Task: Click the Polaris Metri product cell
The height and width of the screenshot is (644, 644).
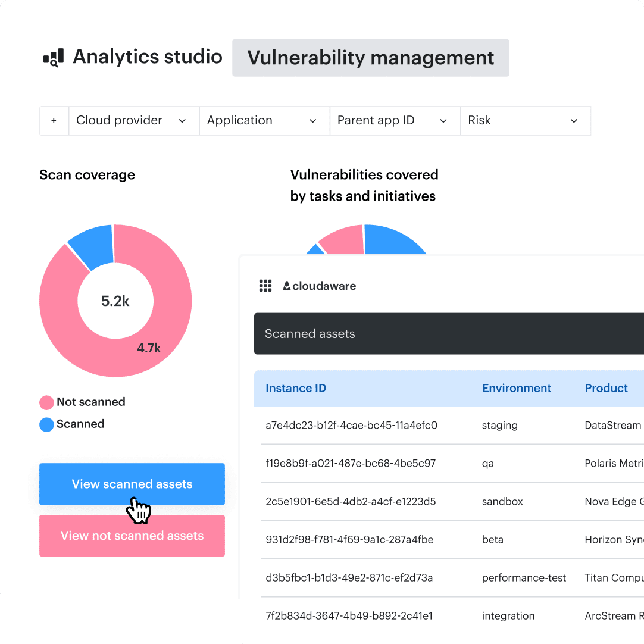Action: click(614, 463)
